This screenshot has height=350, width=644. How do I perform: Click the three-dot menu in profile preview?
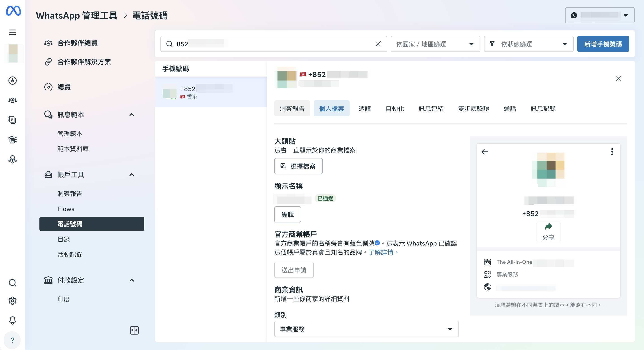tap(612, 152)
